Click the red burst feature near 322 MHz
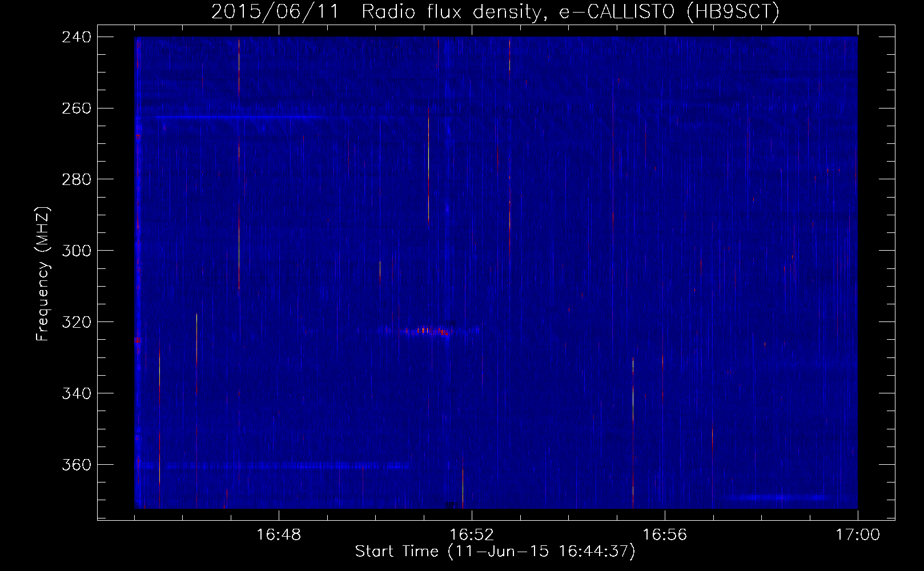 pyautogui.click(x=427, y=331)
